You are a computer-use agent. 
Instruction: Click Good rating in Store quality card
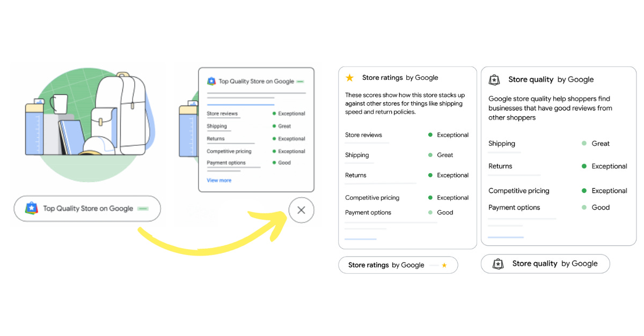[601, 207]
